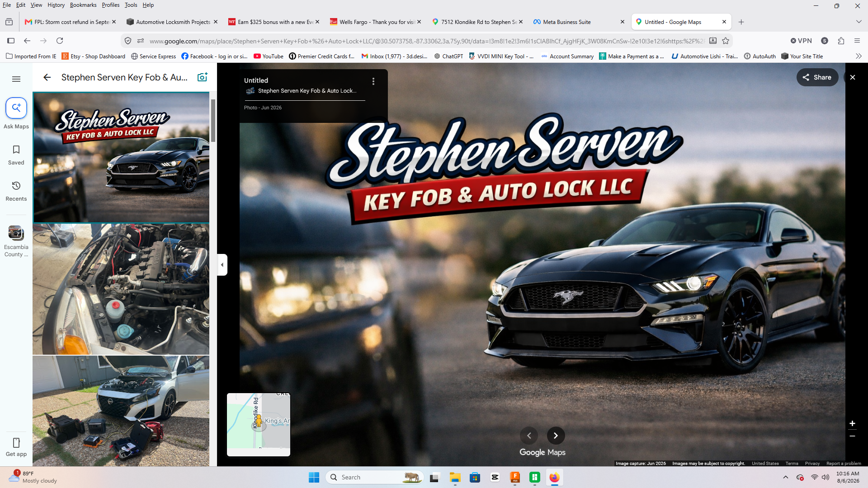Open the File menu
Image resolution: width=868 pixels, height=488 pixels.
(7, 5)
